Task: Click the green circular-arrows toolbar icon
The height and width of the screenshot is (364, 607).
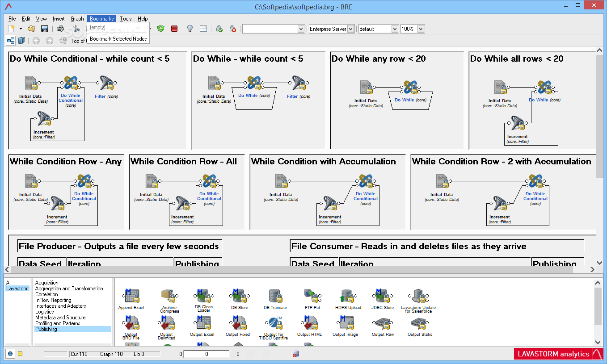Action: pos(161,29)
